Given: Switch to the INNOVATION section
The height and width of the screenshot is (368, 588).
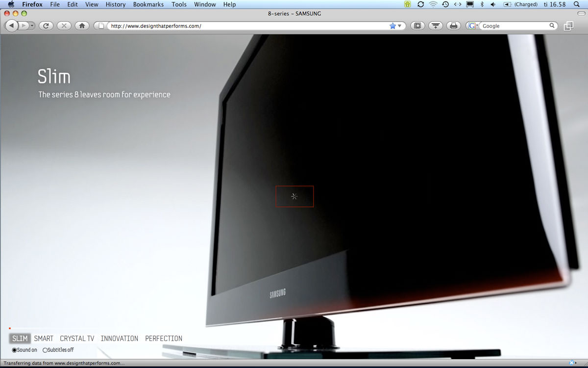Looking at the screenshot, I should [x=120, y=339].
